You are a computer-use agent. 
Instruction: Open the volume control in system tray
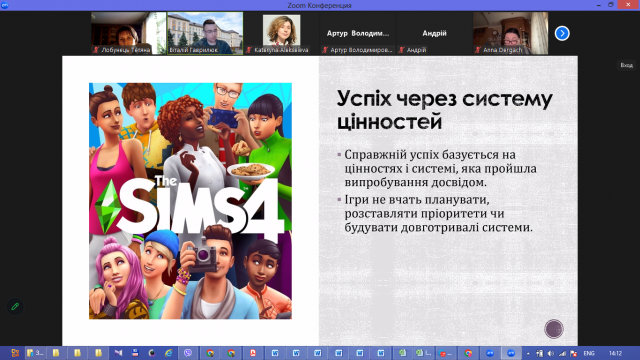(551, 353)
